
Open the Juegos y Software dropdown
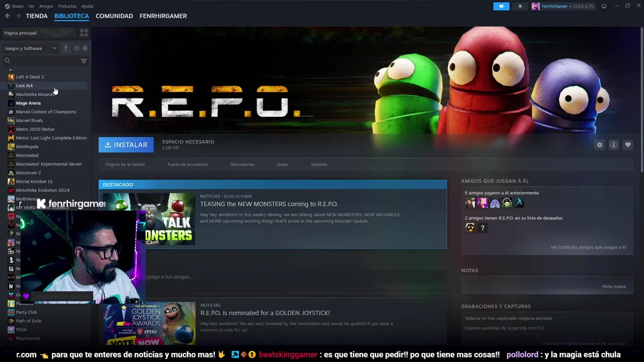(30, 48)
